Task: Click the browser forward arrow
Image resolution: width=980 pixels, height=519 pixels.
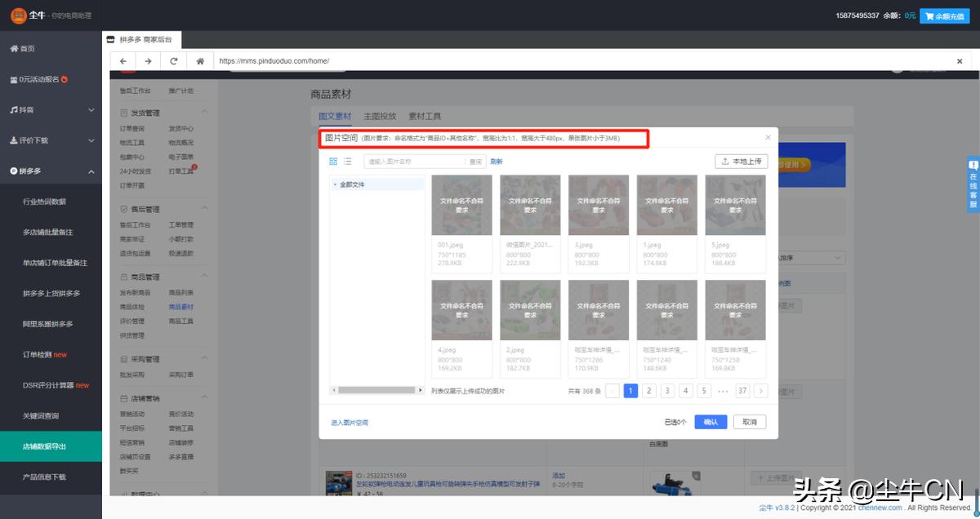Action: pyautogui.click(x=148, y=61)
